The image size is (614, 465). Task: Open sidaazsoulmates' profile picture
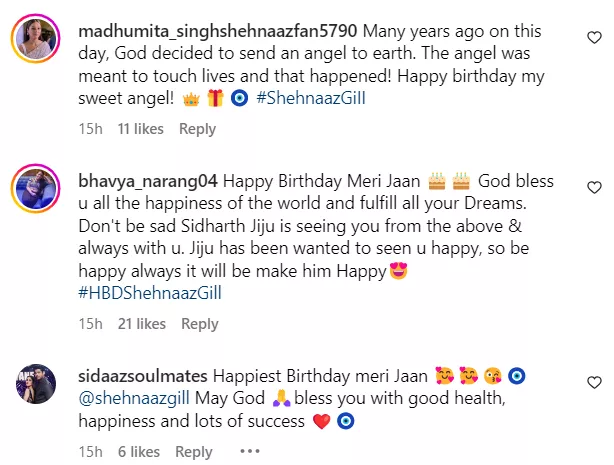(x=36, y=384)
